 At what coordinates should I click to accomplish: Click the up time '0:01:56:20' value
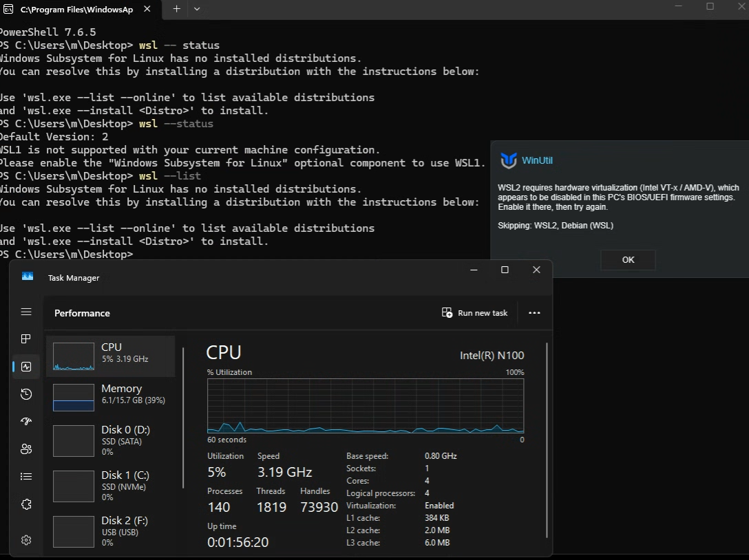coord(238,542)
